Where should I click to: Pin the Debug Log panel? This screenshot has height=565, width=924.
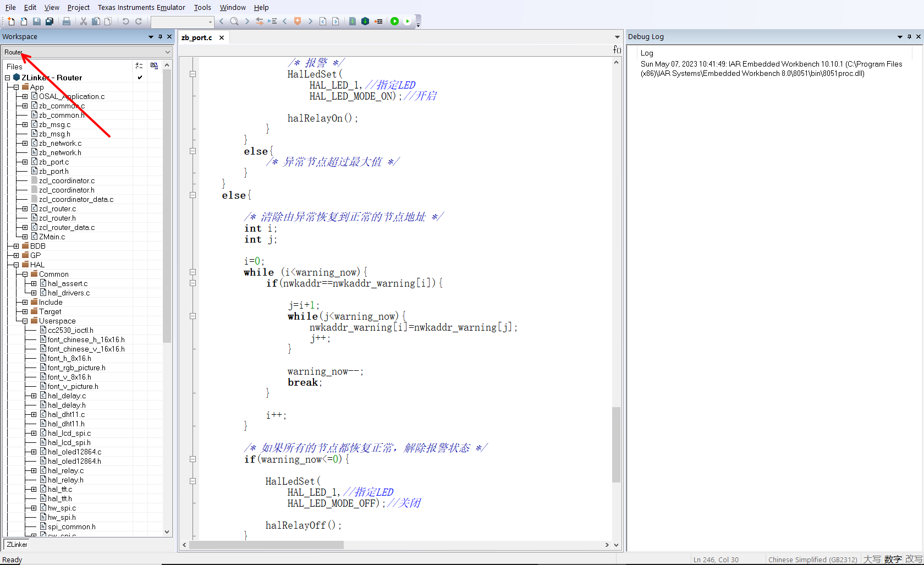pyautogui.click(x=909, y=37)
